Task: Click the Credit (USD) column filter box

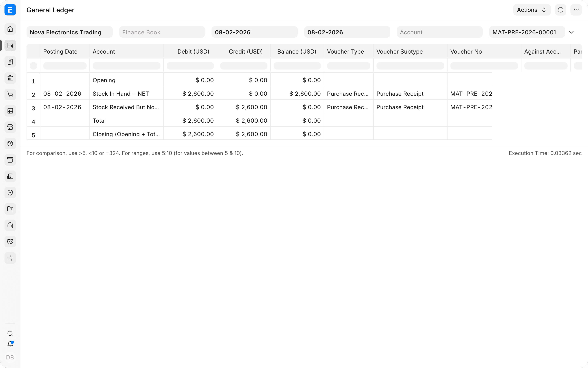Action: point(243,65)
